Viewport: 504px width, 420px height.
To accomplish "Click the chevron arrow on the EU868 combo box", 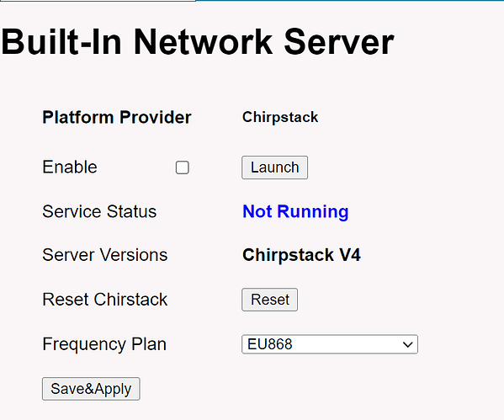I will click(407, 345).
